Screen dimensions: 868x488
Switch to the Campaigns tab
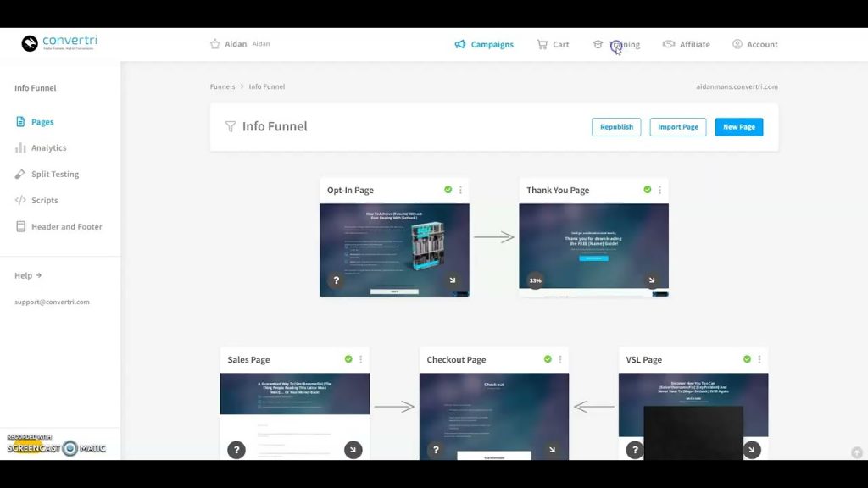click(484, 44)
